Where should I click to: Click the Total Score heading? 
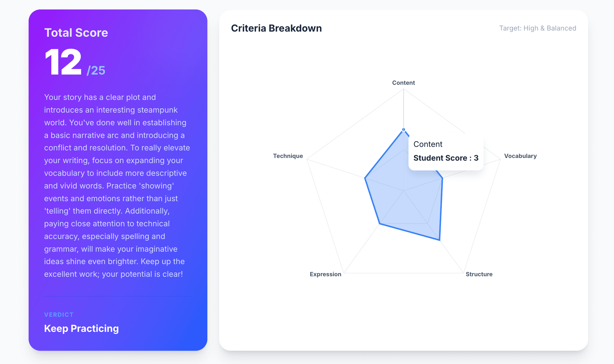coord(76,33)
